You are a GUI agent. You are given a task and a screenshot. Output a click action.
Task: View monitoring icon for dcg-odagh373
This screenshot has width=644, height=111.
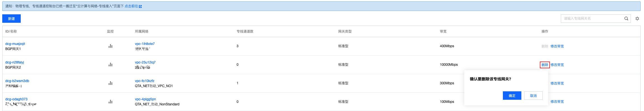click(x=110, y=102)
